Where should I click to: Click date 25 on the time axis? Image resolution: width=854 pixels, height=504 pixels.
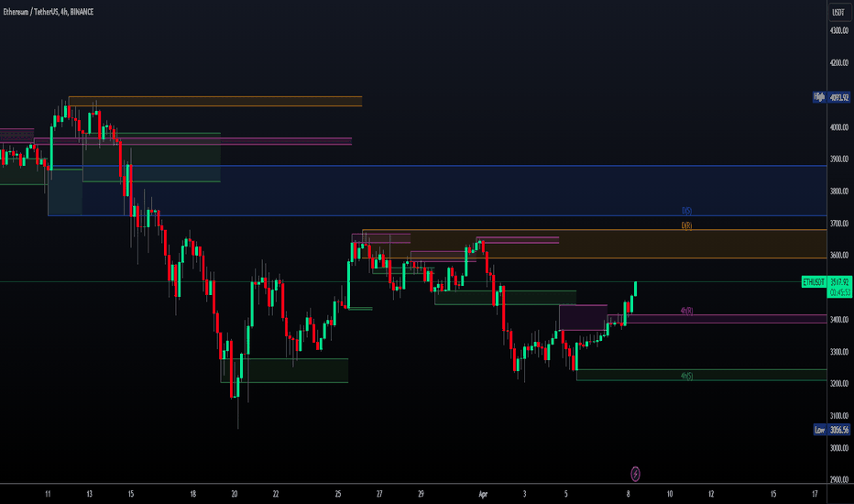click(x=338, y=494)
